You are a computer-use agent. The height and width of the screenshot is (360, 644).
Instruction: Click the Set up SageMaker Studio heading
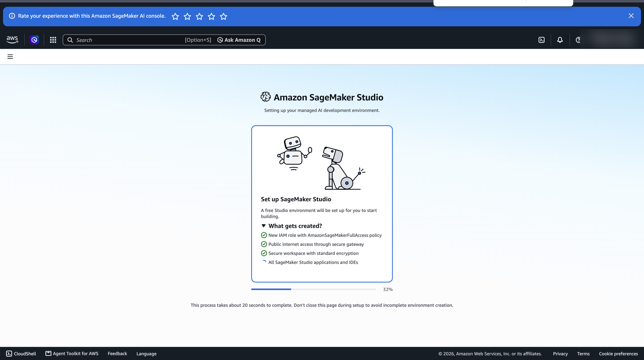coord(296,199)
